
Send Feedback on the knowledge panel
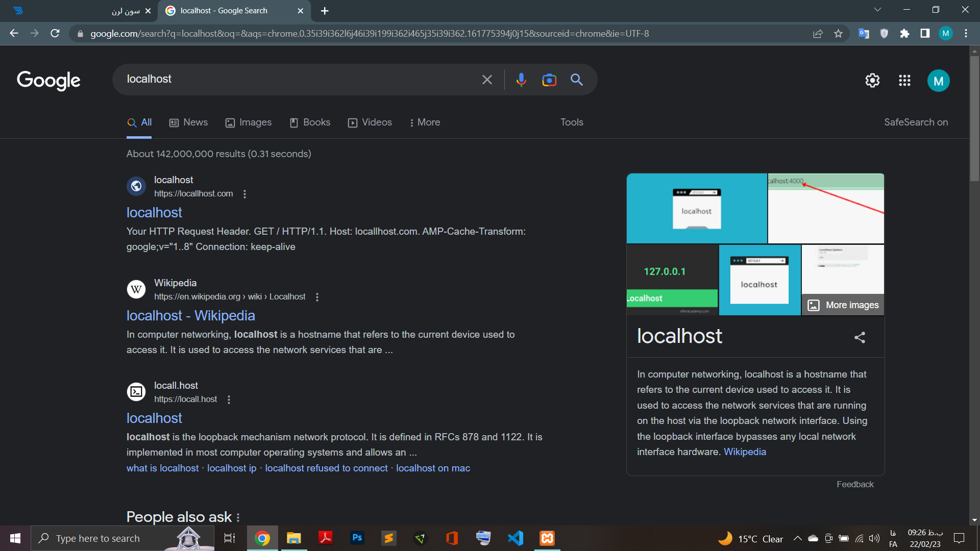855,485
